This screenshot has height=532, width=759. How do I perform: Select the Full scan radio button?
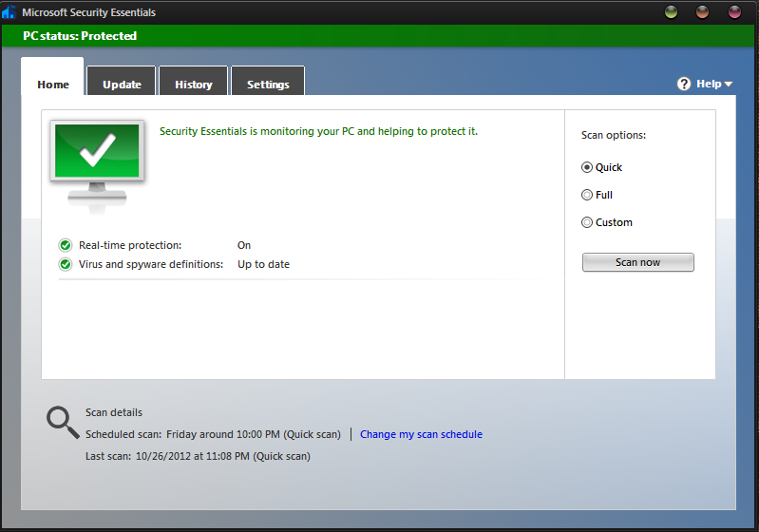(587, 195)
